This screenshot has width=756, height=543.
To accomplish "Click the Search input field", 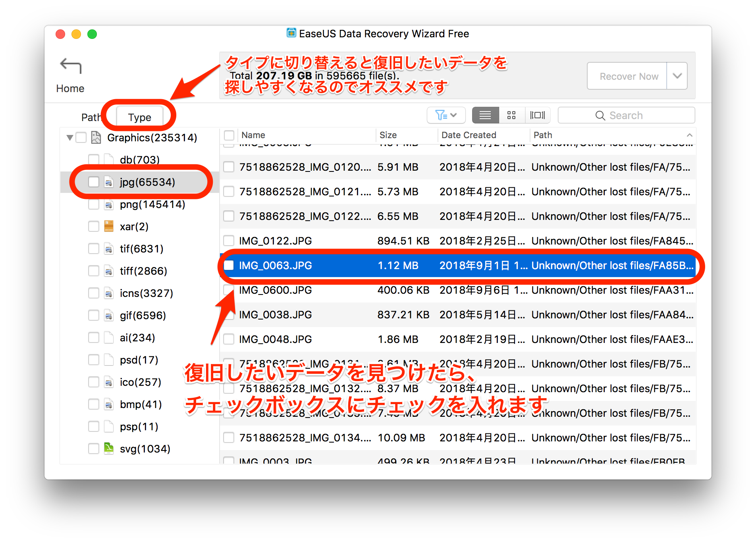I will 626,116.
